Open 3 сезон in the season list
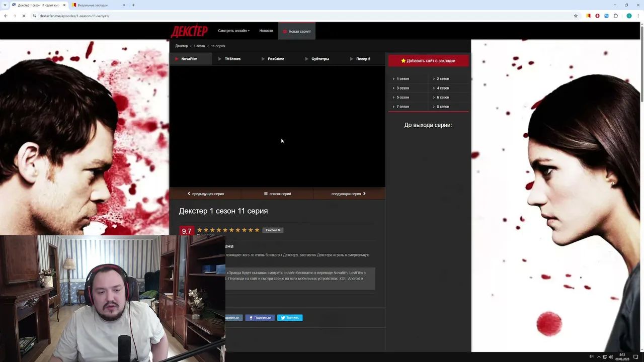The image size is (644, 362). coord(401,88)
